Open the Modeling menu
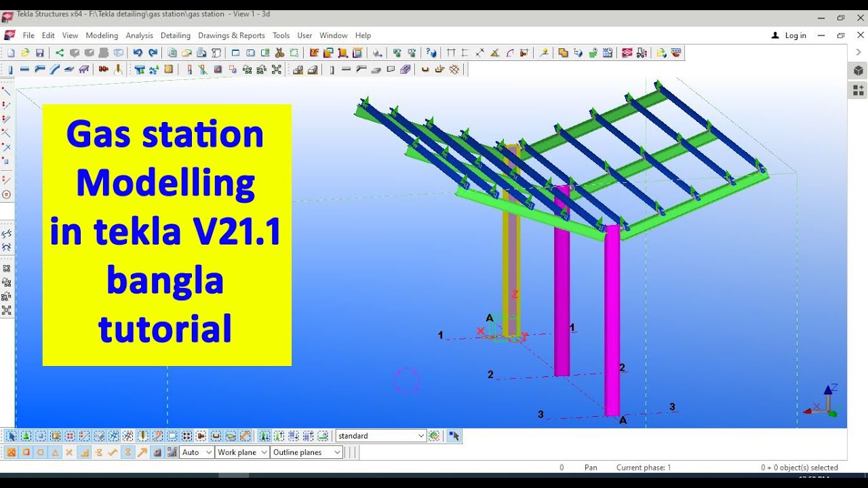The width and height of the screenshot is (868, 488). pyautogui.click(x=102, y=35)
